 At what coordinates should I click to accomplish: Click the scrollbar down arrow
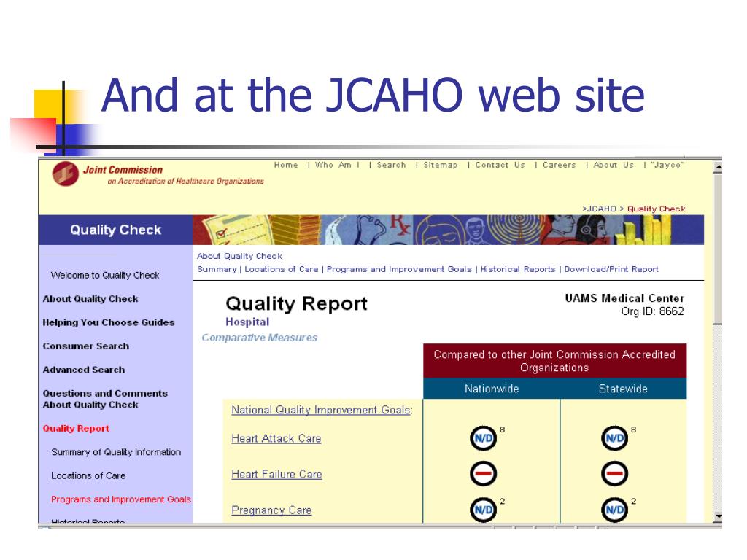(x=718, y=516)
